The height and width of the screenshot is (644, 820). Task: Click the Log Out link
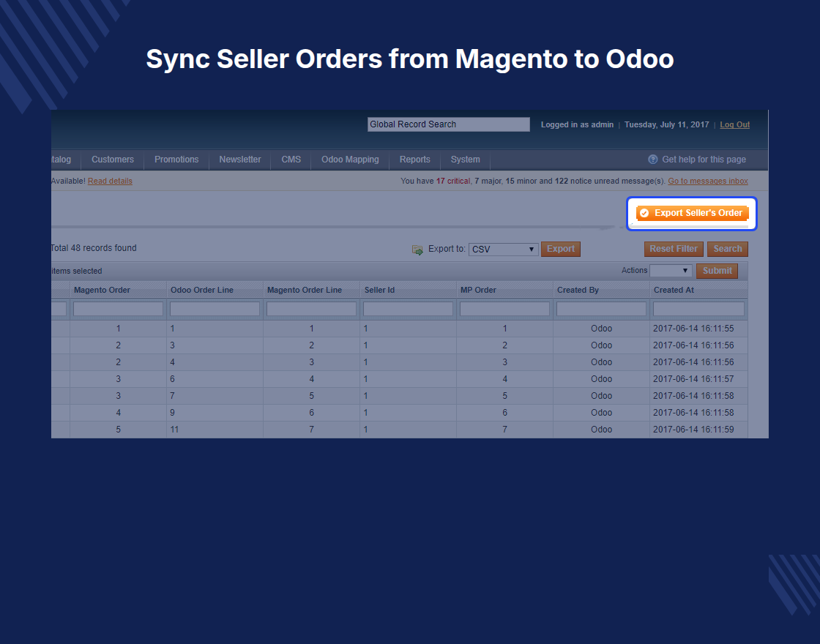click(735, 124)
